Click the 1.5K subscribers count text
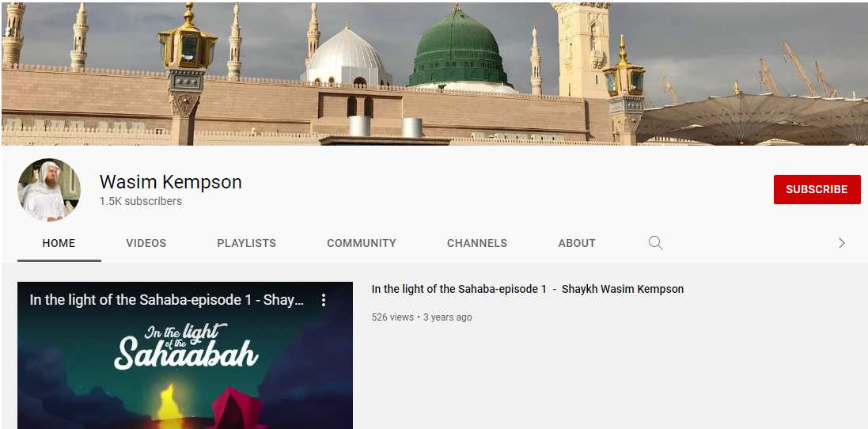The image size is (868, 429). pyautogui.click(x=141, y=201)
